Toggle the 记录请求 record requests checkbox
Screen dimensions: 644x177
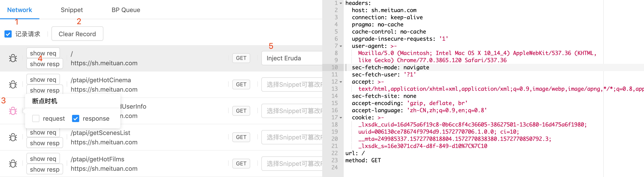pyautogui.click(x=8, y=34)
